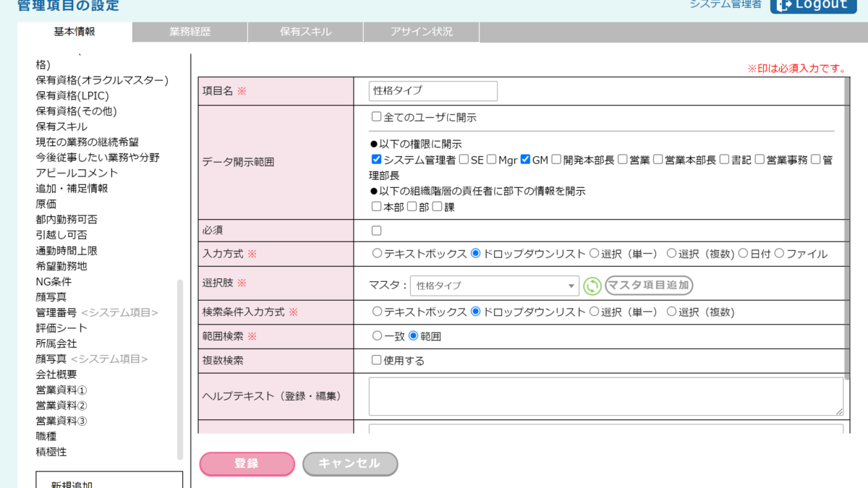Switch to the 業務経歴 tab
This screenshot has height=488, width=868.
coord(190,32)
